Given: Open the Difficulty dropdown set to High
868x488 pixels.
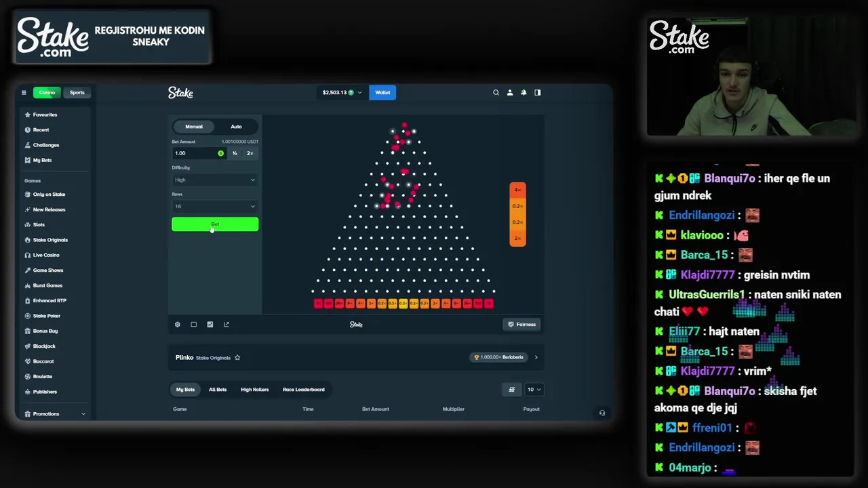Looking at the screenshot, I should tap(215, 180).
